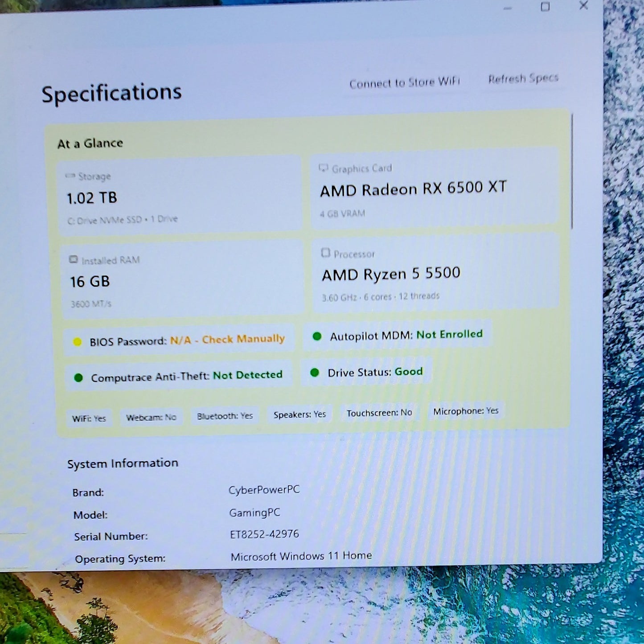Select the Webcam: No badge
644x644 pixels.
pos(151,418)
